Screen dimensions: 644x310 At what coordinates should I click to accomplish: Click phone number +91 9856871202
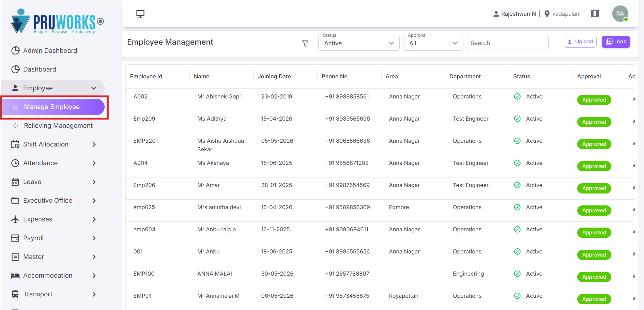pyautogui.click(x=347, y=163)
